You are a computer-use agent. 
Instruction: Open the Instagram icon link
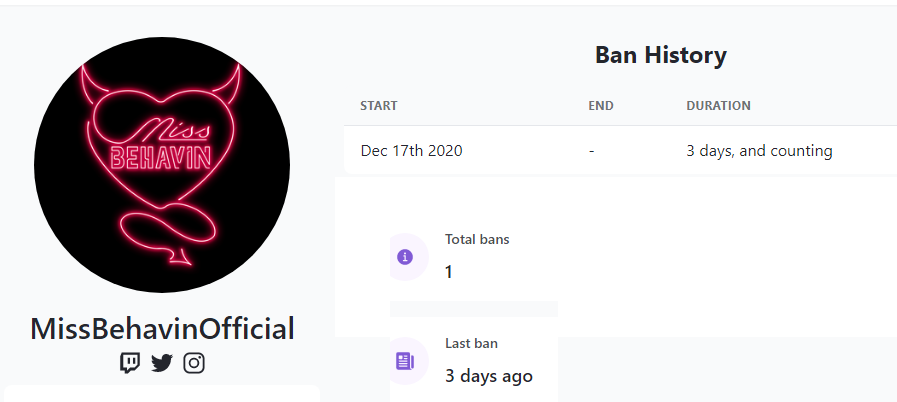[x=194, y=363]
